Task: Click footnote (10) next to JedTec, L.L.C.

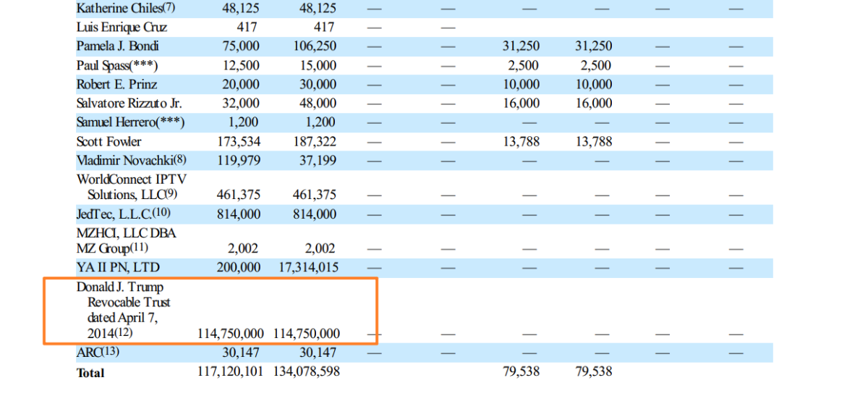Action: click(x=161, y=214)
